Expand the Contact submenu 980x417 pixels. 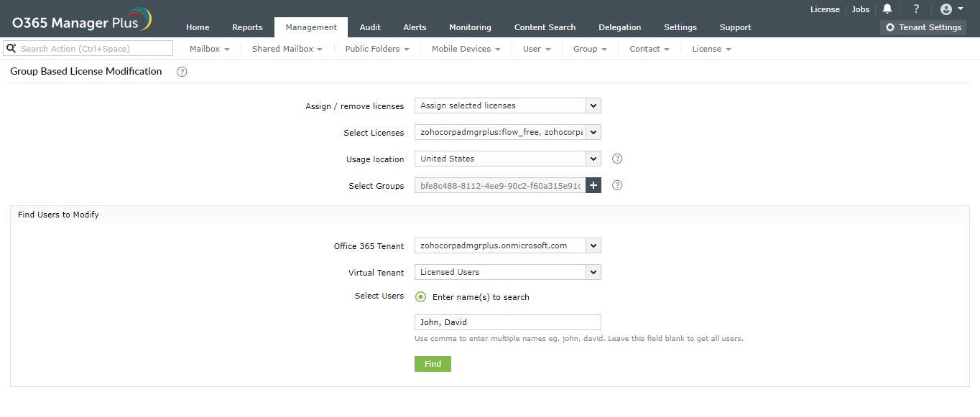click(x=650, y=49)
